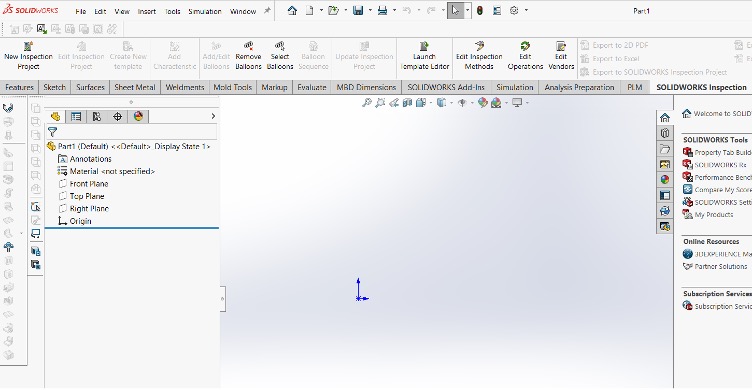Open the ConfigurationManager tab
Image resolution: width=755 pixels, height=390 pixels.
tap(97, 117)
